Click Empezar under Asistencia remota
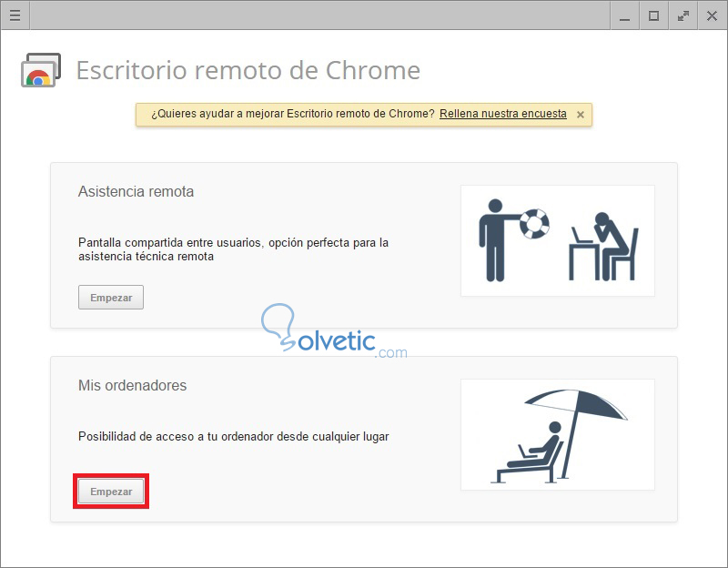The image size is (728, 568). tap(111, 298)
